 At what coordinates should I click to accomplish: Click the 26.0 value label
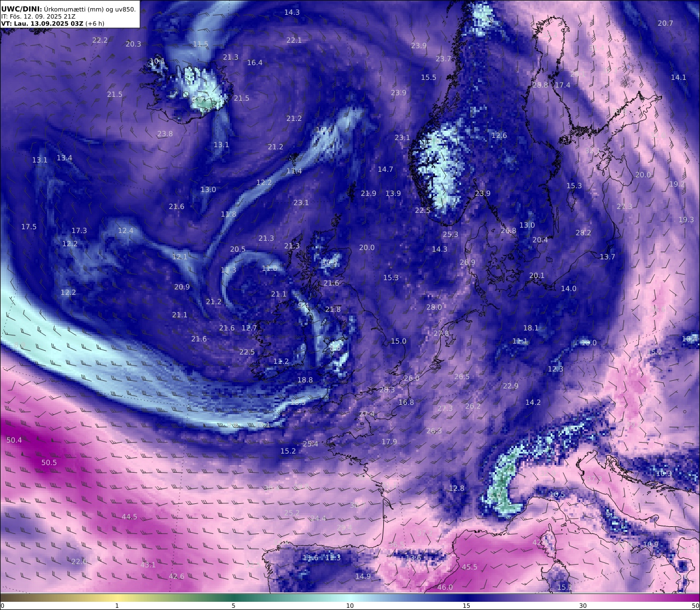[x=411, y=378]
